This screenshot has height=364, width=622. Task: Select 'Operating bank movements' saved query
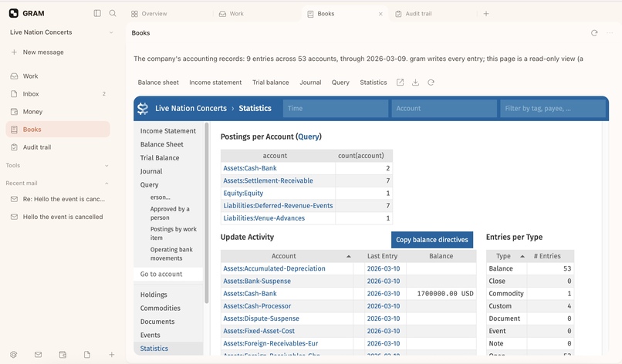171,254
